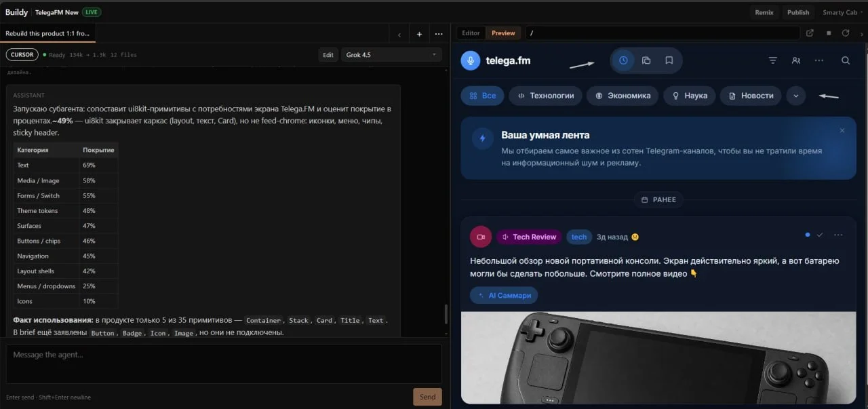Open preview in new window icon
Image resolution: width=868 pixels, height=409 pixels.
point(810,33)
